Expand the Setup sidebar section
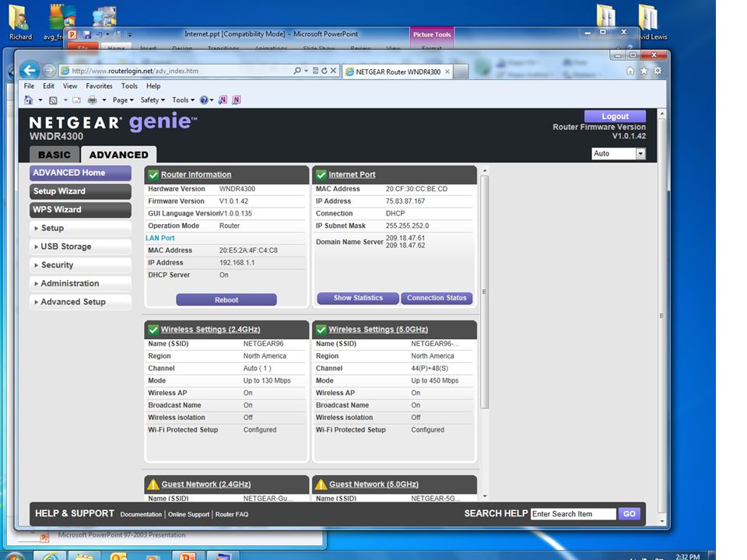This screenshot has height=560, width=747. (x=80, y=228)
